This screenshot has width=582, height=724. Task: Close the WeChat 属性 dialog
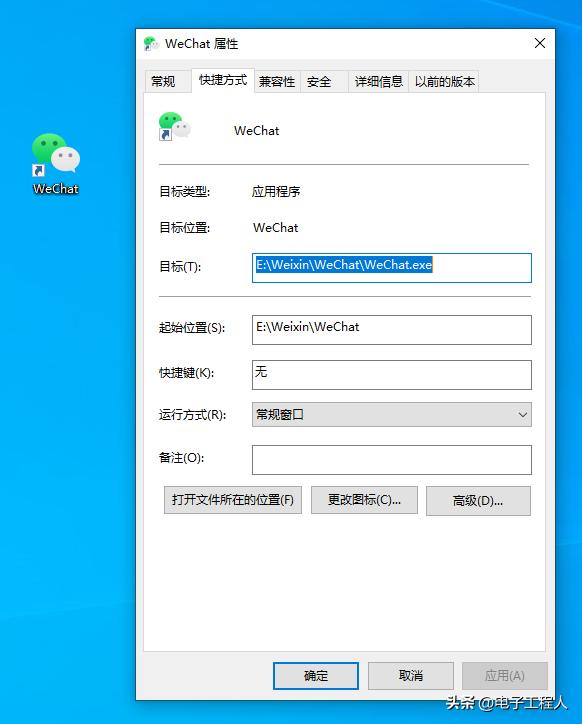(x=540, y=43)
